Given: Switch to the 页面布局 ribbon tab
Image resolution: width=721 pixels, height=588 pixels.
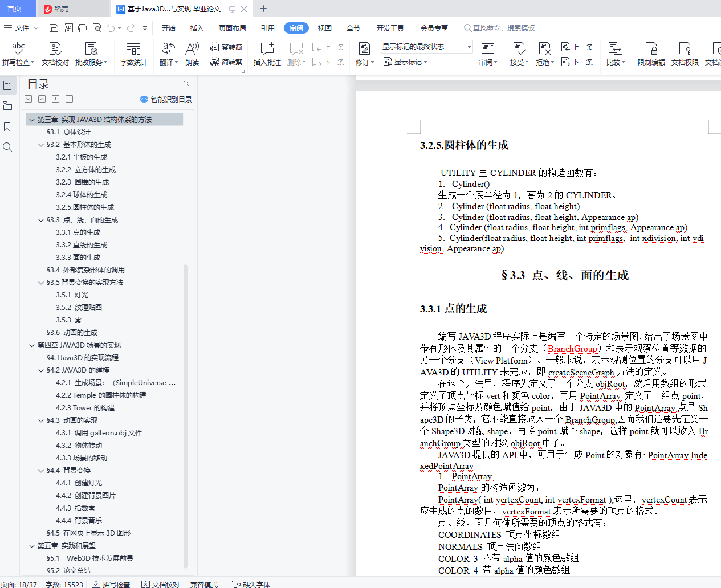Looking at the screenshot, I should [233, 28].
